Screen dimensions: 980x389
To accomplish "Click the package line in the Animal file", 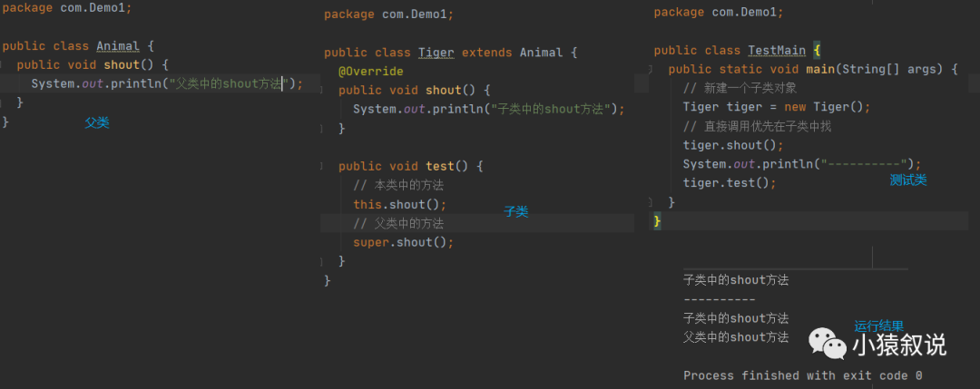I will coord(67,8).
